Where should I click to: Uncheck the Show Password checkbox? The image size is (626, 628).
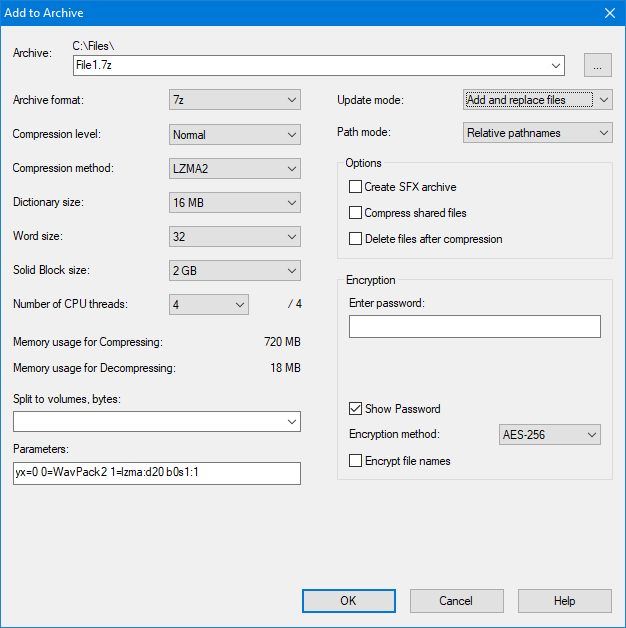[355, 409]
